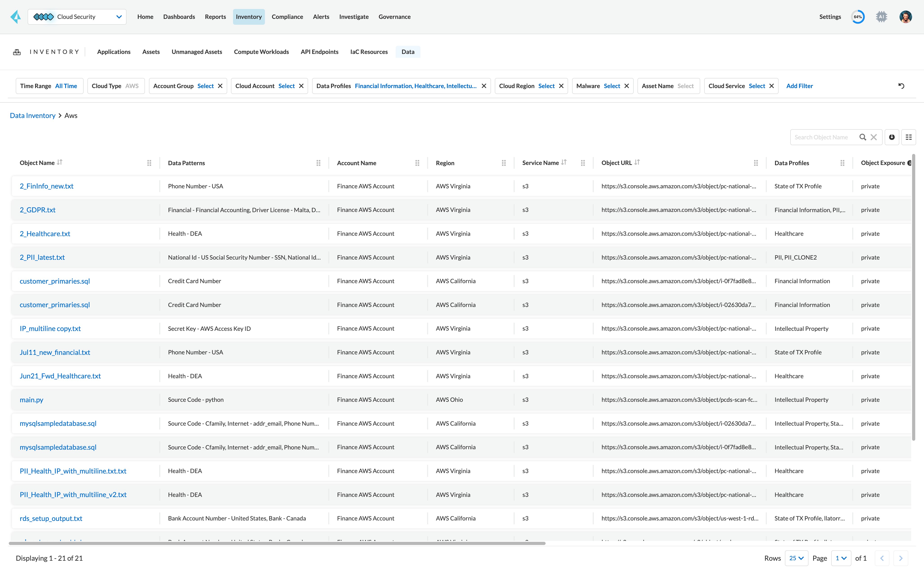This screenshot has height=578, width=924.
Task: Click the reset filters undo icon
Action: click(901, 86)
